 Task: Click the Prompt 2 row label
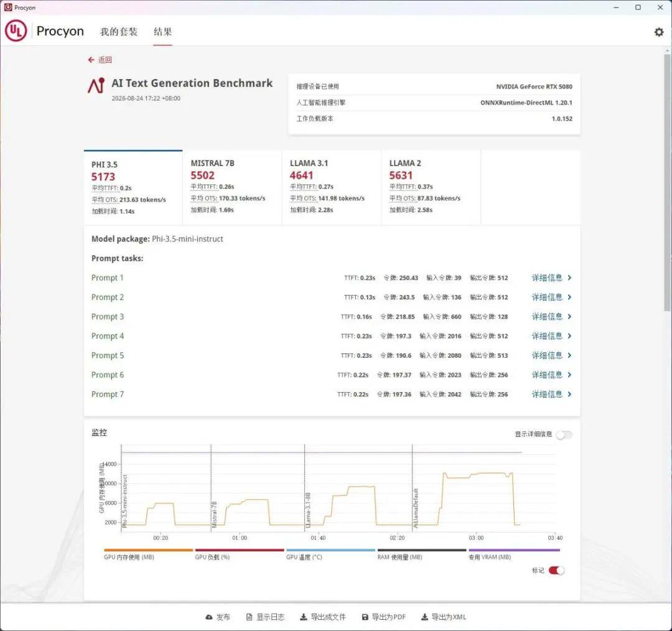(108, 297)
